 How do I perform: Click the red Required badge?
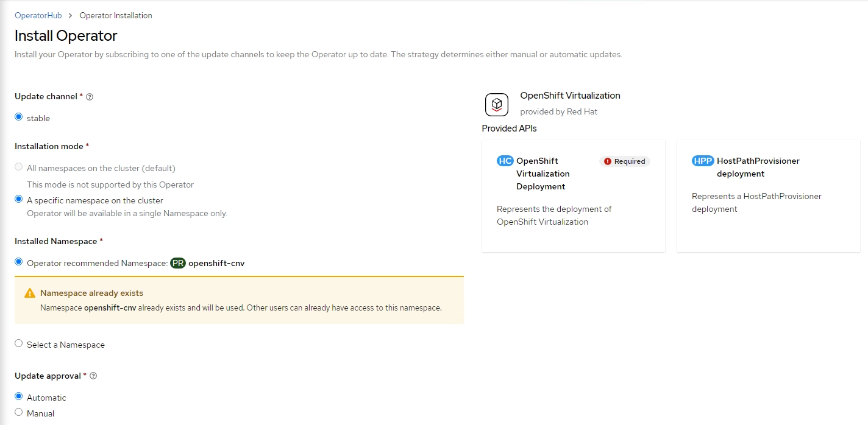625,161
